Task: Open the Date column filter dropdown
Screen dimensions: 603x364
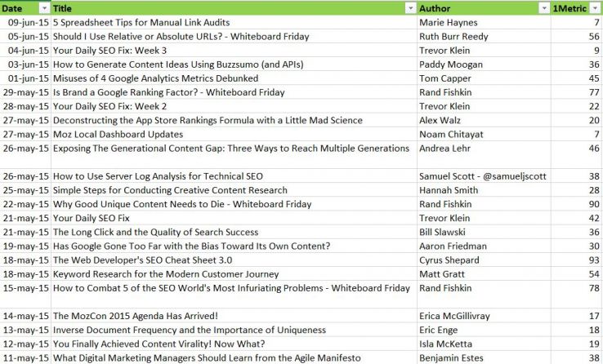Action: [44, 8]
